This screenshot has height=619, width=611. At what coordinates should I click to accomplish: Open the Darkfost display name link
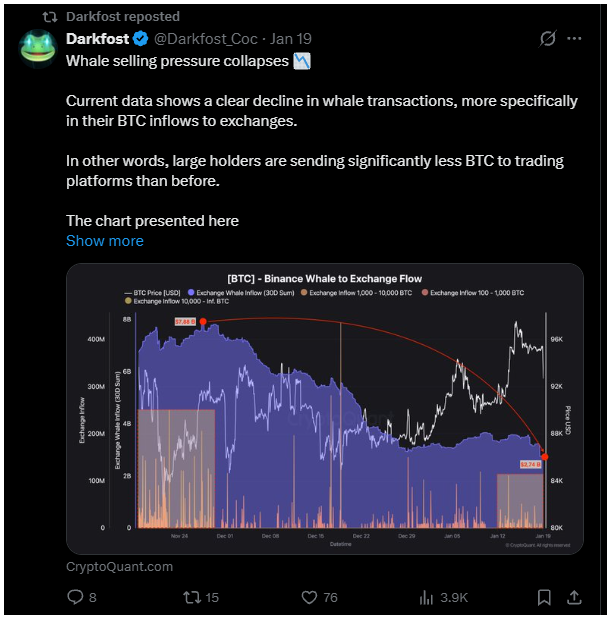coord(98,39)
